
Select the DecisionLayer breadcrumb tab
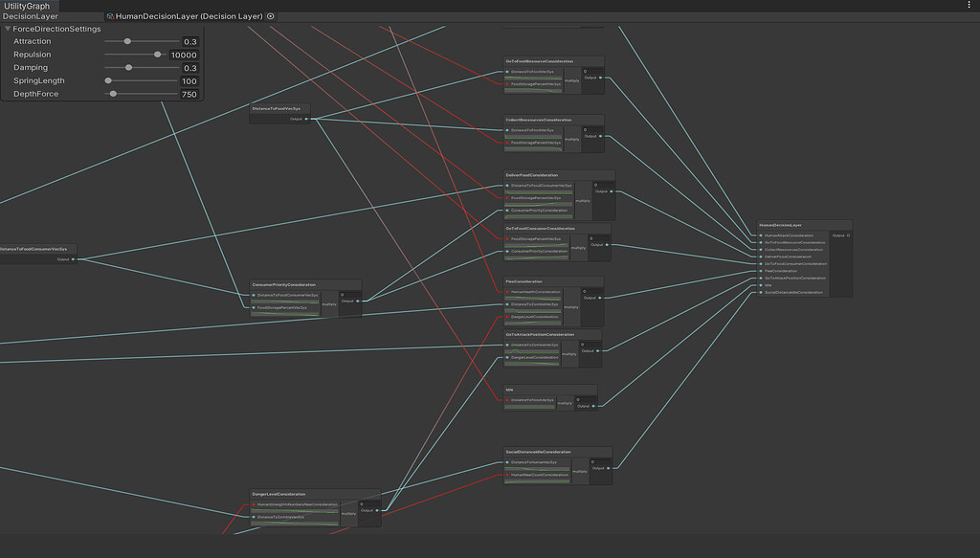coord(29,16)
